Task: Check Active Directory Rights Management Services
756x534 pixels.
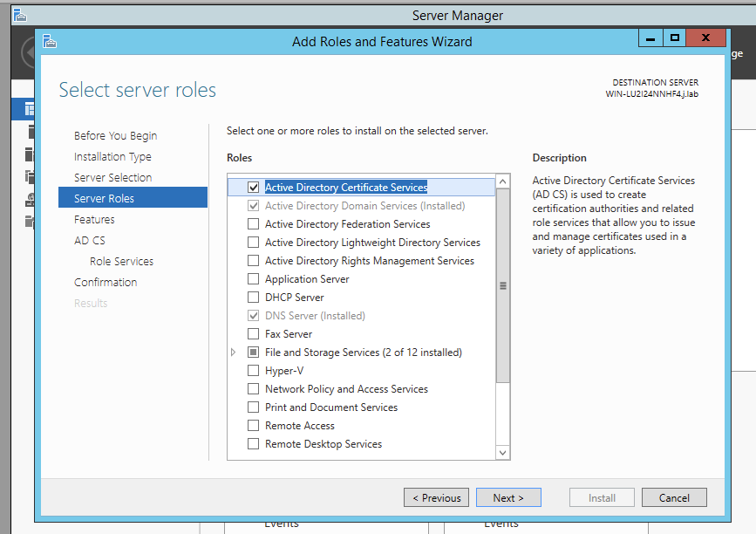Action: coord(253,261)
